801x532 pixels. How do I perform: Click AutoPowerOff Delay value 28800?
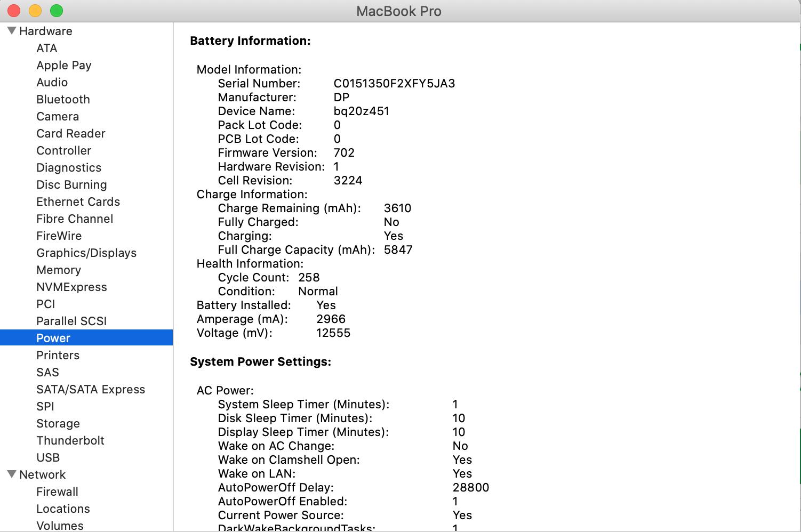click(471, 487)
